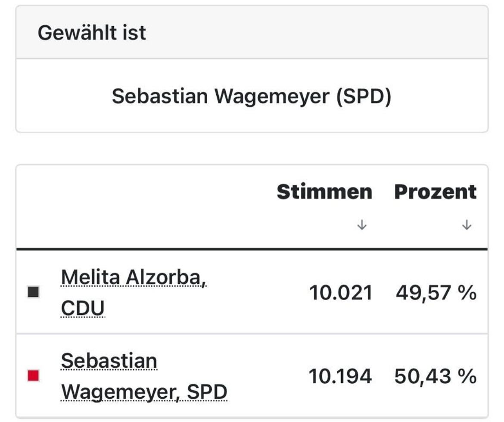Click the CDU text under Melita Alzorba
Screen dimensions: 504x422
83,308
